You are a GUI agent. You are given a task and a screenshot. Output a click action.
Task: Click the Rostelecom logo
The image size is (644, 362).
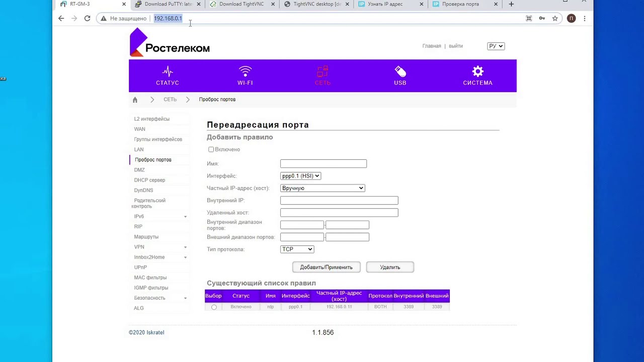170,42
